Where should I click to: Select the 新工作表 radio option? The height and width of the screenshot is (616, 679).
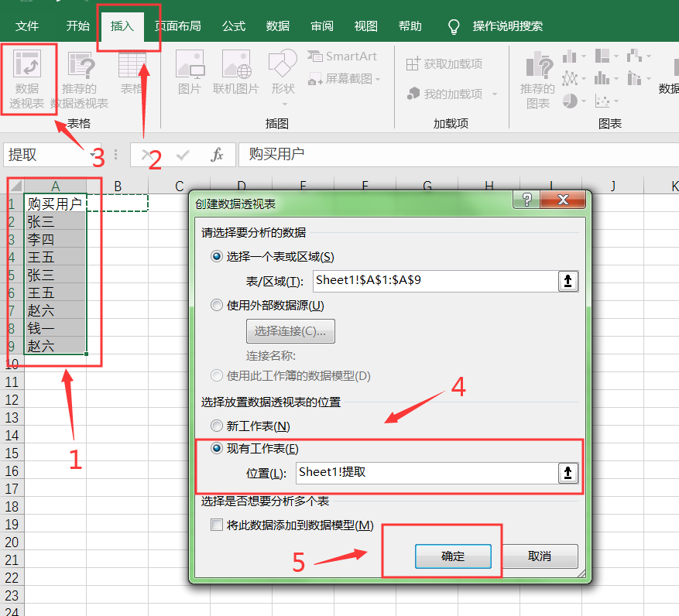tap(217, 426)
